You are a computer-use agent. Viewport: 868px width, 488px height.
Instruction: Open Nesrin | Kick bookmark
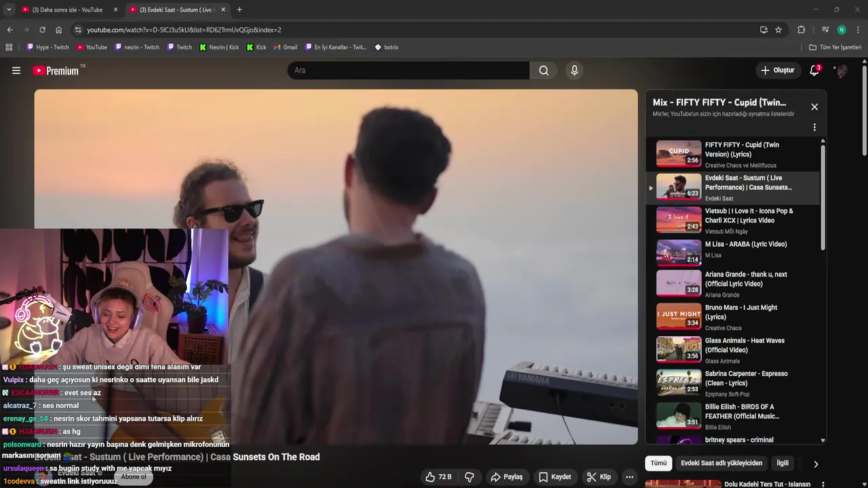pyautogui.click(x=219, y=47)
